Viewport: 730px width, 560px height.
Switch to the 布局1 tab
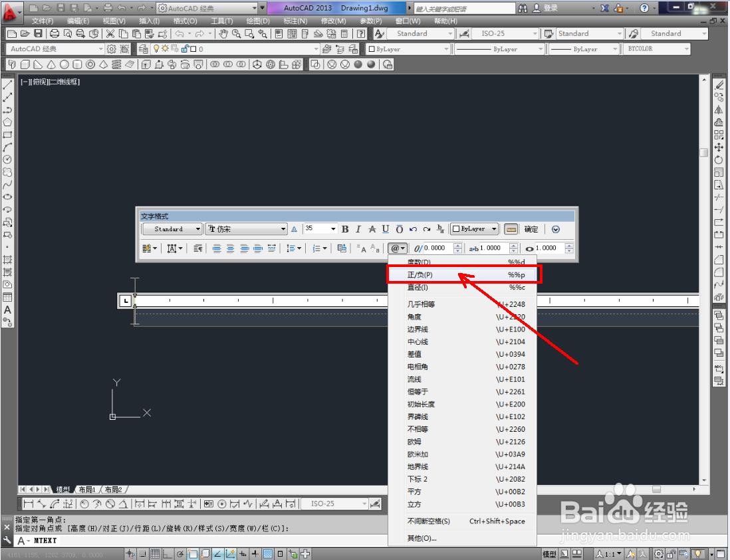coord(88,490)
